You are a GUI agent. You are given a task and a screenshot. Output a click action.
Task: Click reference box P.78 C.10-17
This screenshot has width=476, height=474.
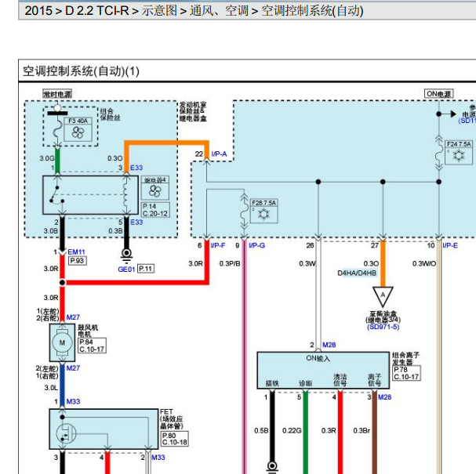tap(406, 373)
